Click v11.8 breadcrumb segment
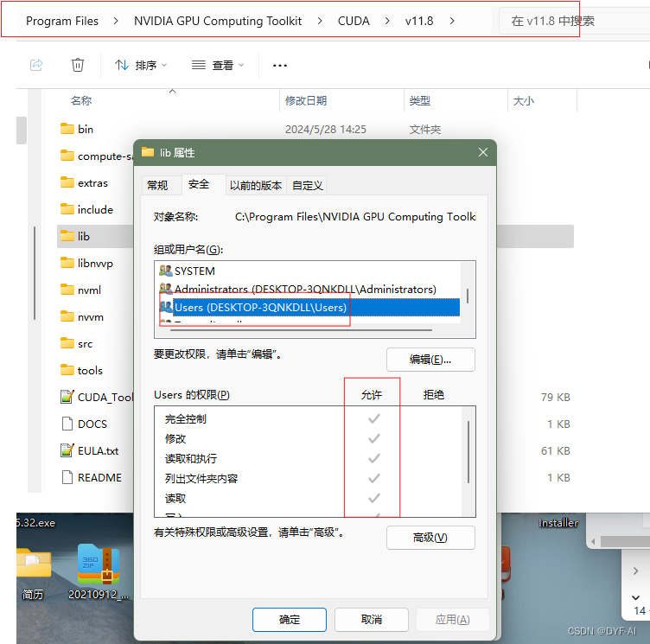 click(x=419, y=21)
